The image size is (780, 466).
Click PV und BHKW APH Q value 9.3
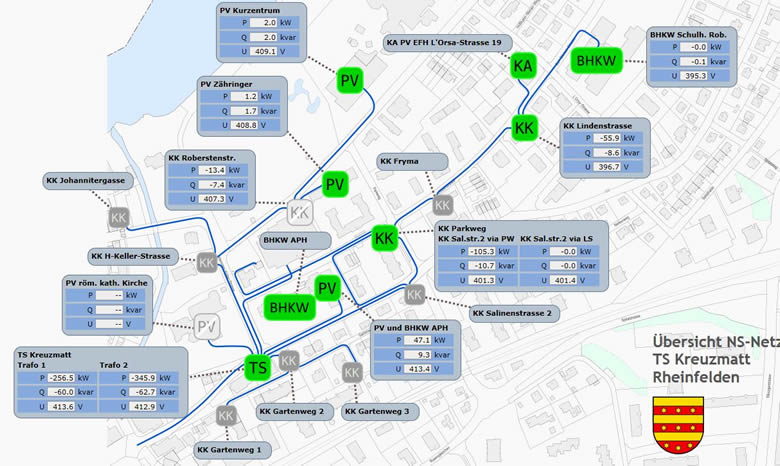coord(418,355)
